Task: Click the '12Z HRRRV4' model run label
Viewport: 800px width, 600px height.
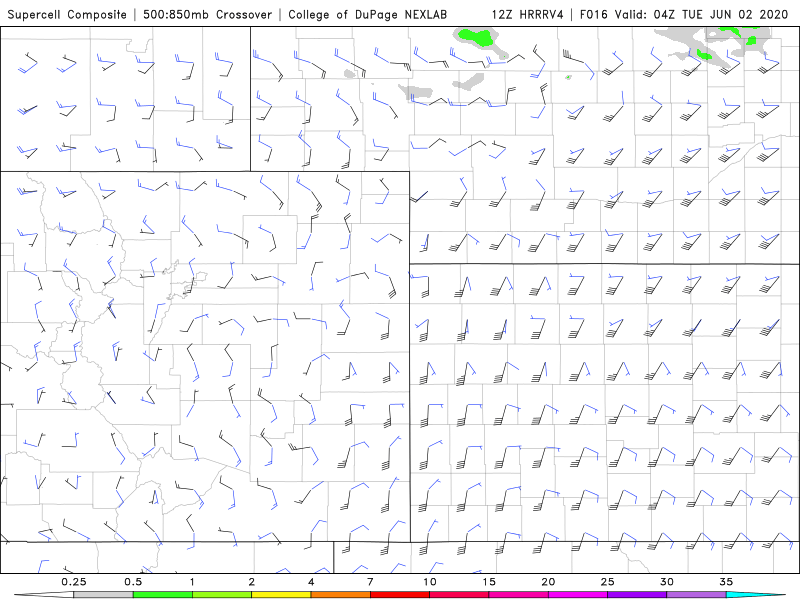Action: click(528, 14)
